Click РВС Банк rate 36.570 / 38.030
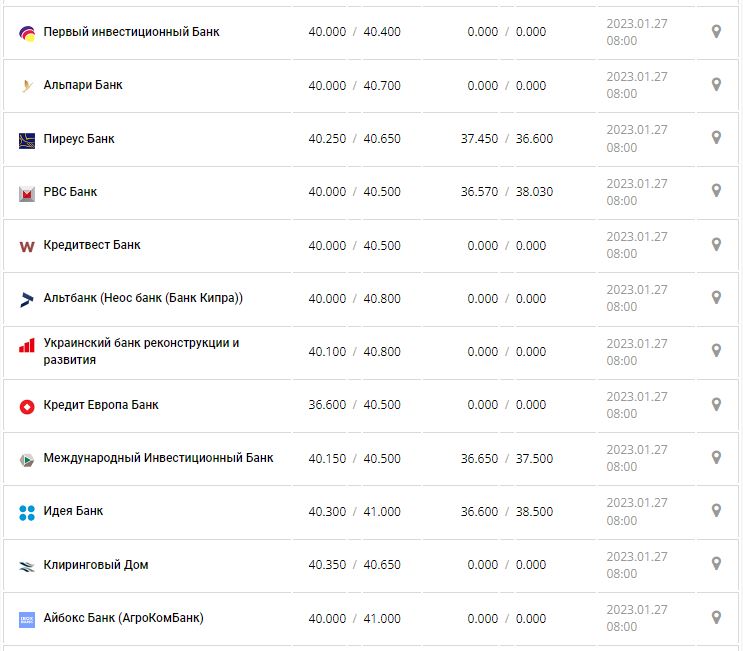This screenshot has width=743, height=651. coord(506,192)
